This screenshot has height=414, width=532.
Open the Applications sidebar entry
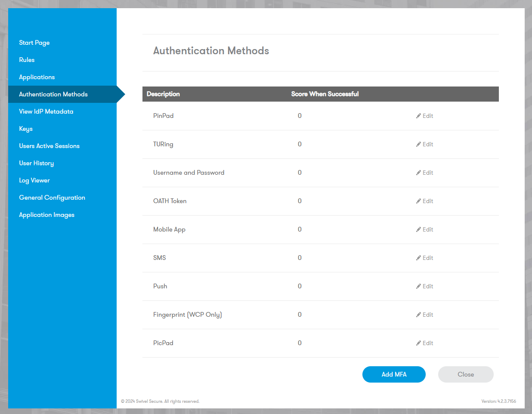[37, 77]
